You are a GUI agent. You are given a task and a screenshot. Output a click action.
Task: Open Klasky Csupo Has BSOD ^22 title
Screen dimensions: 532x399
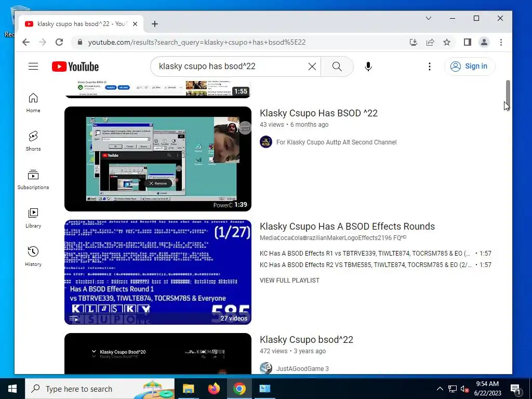318,113
